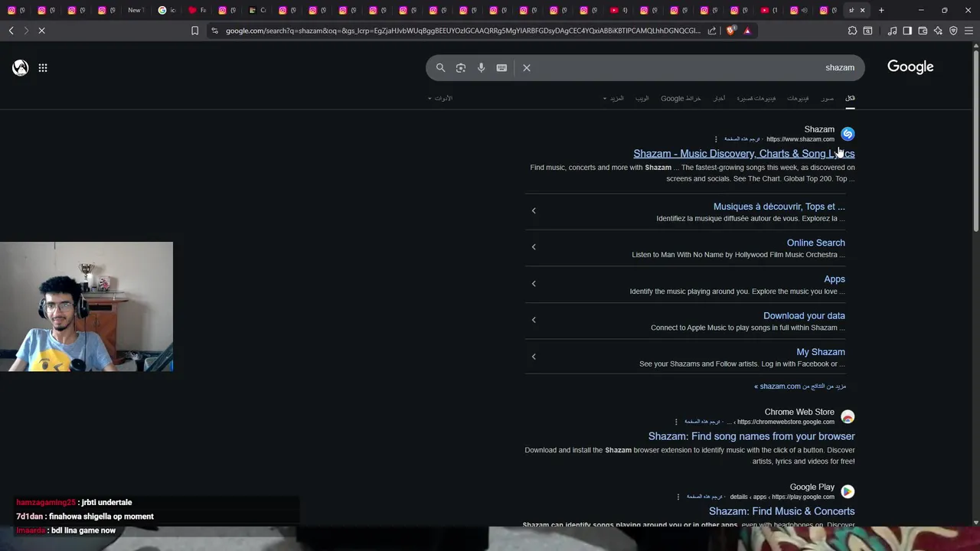Open the Download your data link
This screenshot has height=551, width=980.
804,315
